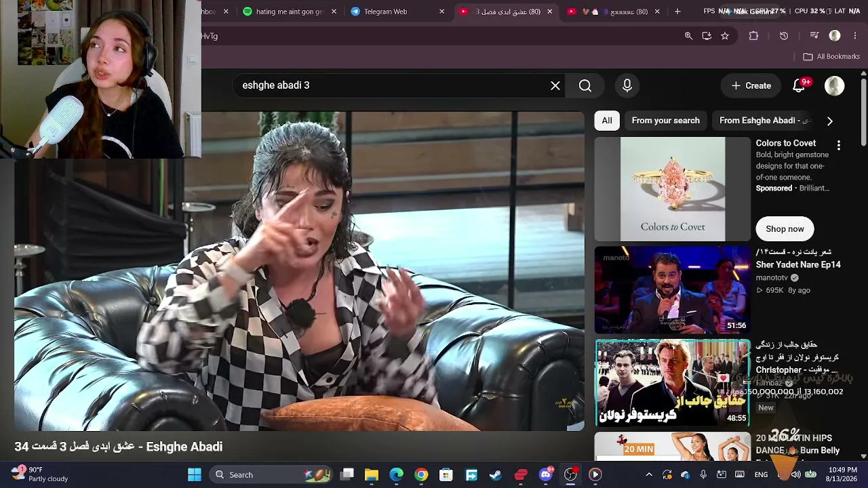Open Chrome three-dot menu
Image resolution: width=868 pixels, height=488 pixels.
[x=854, y=36]
